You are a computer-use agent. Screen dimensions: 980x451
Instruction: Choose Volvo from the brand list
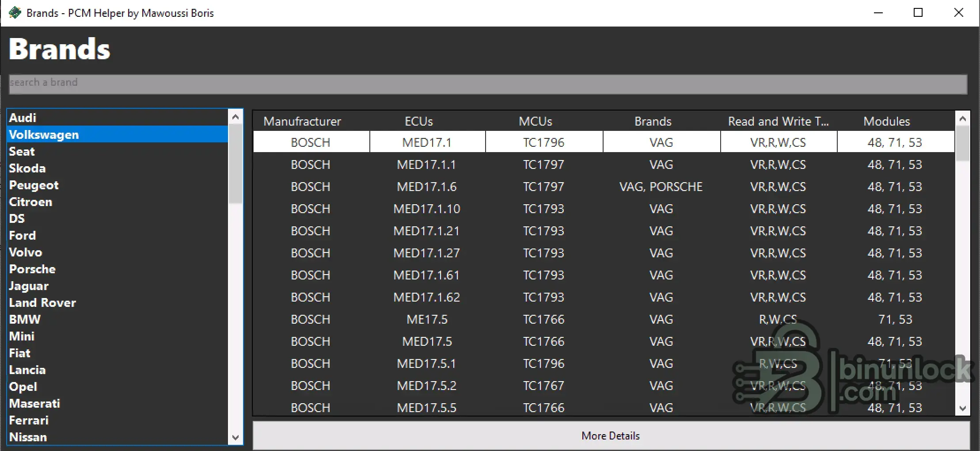pyautogui.click(x=118, y=252)
